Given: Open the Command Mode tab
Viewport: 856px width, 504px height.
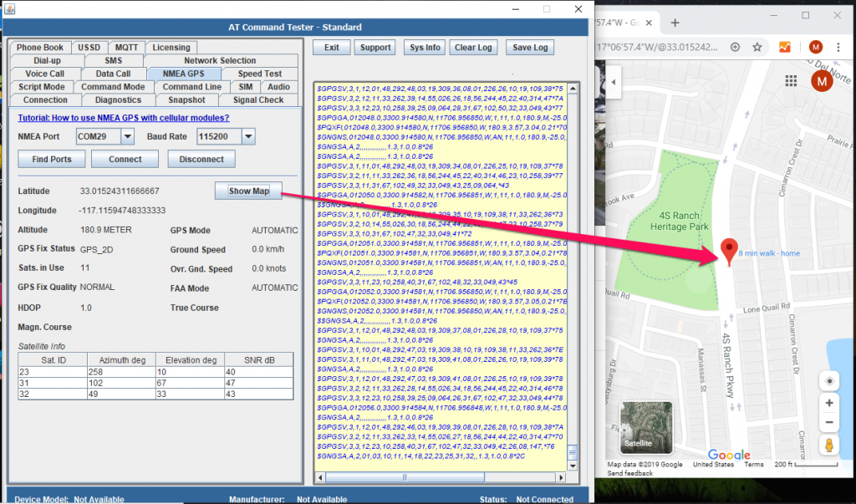Looking at the screenshot, I should coord(113,87).
